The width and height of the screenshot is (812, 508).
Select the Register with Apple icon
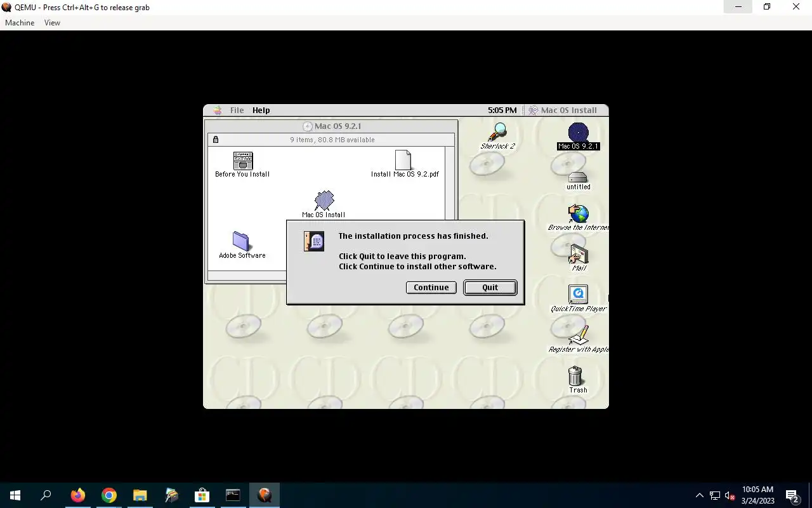[579, 336]
